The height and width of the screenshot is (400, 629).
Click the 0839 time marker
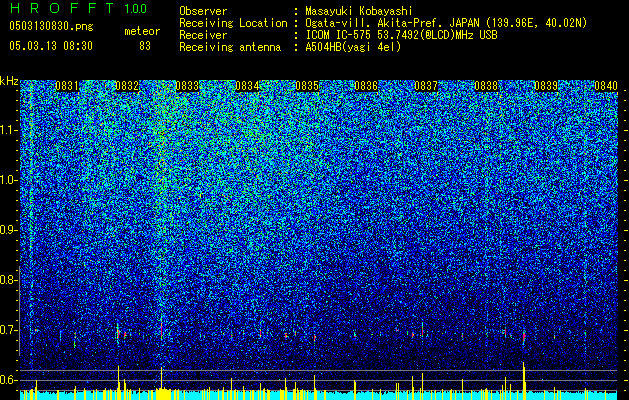[546, 86]
